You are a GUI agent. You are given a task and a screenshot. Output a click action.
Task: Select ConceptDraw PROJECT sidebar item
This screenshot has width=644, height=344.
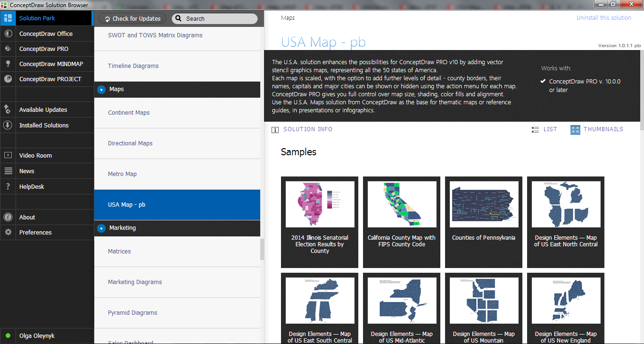coord(46,79)
